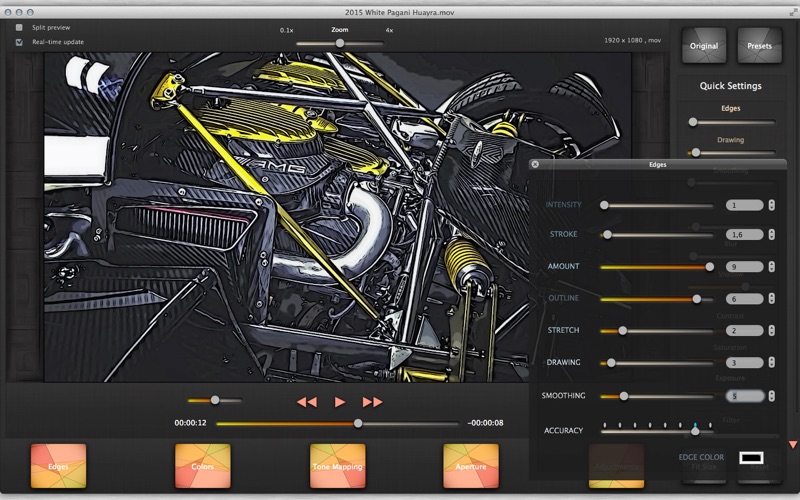The image size is (800, 500).
Task: Click the Intensity value stepper arrows
Action: pos(771,205)
